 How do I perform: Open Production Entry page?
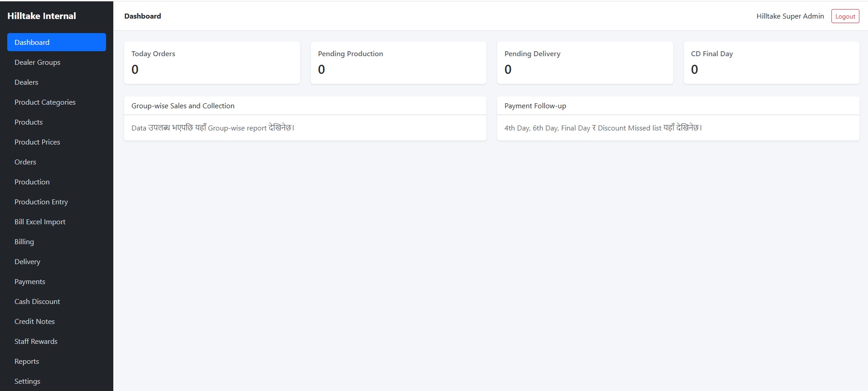coord(57,202)
